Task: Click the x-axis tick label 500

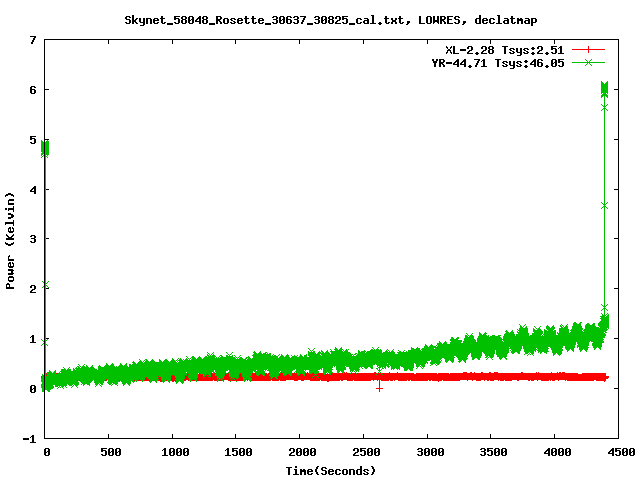Action: click(111, 452)
